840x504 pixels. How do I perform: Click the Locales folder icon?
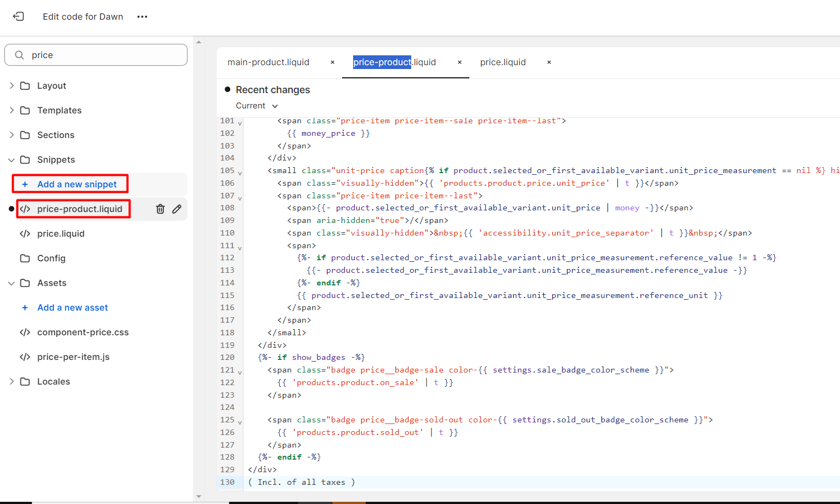click(25, 381)
